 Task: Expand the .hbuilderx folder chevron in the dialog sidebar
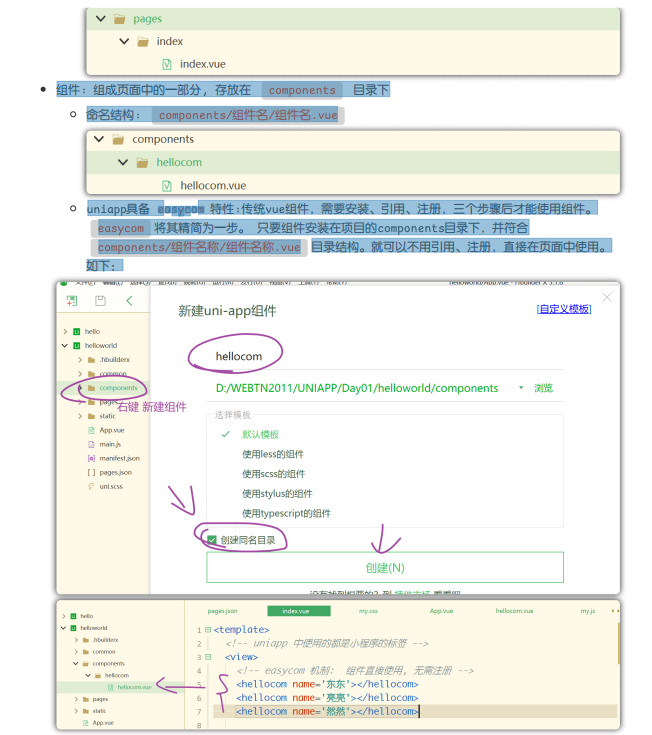[x=80, y=360]
